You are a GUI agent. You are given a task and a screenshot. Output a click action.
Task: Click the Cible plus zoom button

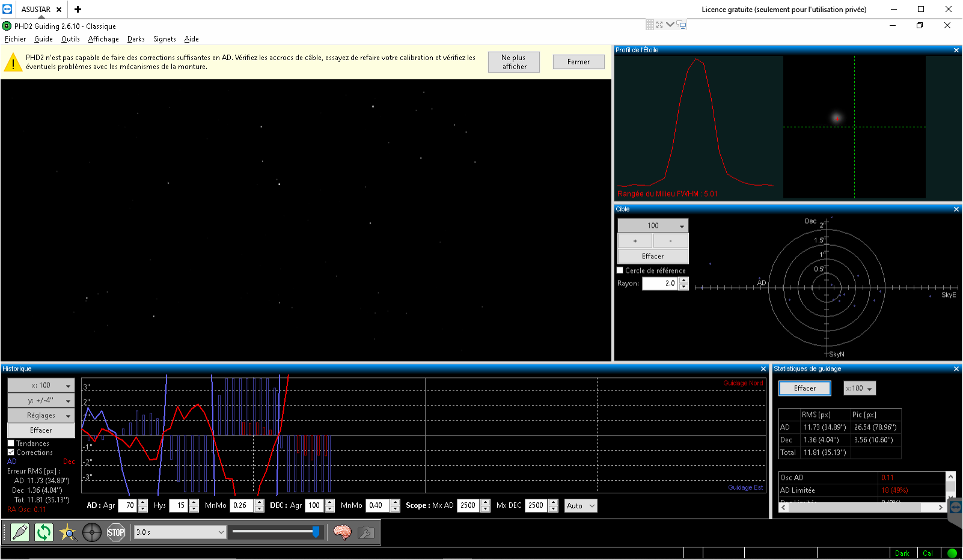[x=635, y=241]
